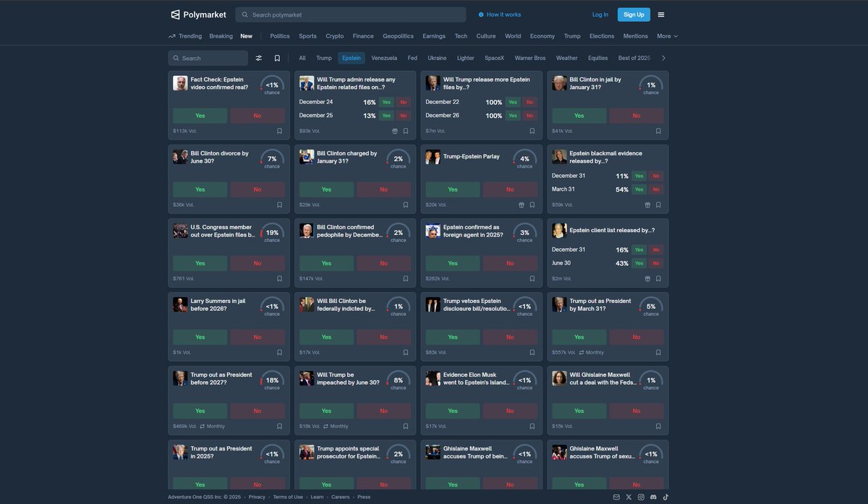Open the X social icon in footer
The width and height of the screenshot is (868, 504).
pyautogui.click(x=629, y=497)
